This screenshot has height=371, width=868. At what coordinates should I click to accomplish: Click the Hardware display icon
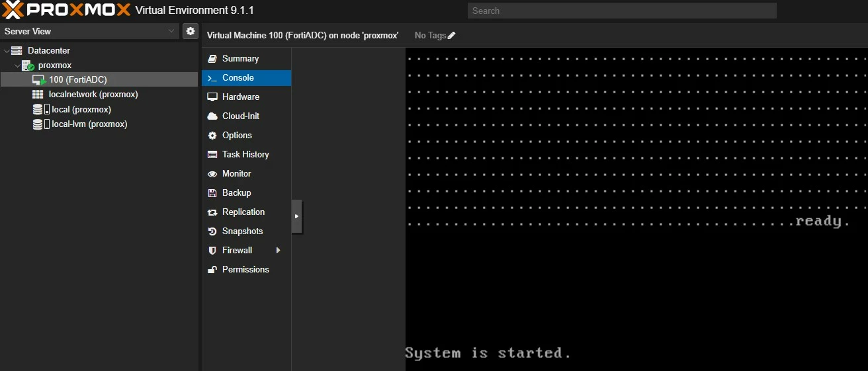[212, 97]
